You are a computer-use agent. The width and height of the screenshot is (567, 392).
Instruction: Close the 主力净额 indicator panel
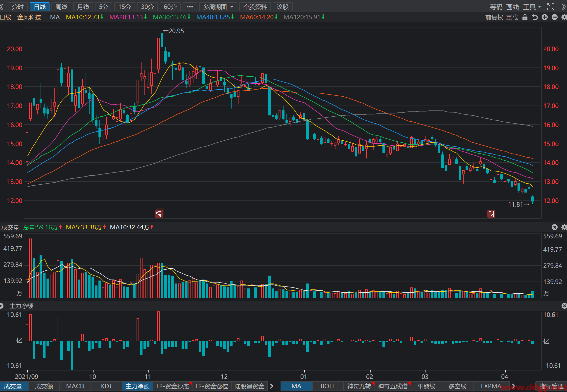pyautogui.click(x=564, y=306)
